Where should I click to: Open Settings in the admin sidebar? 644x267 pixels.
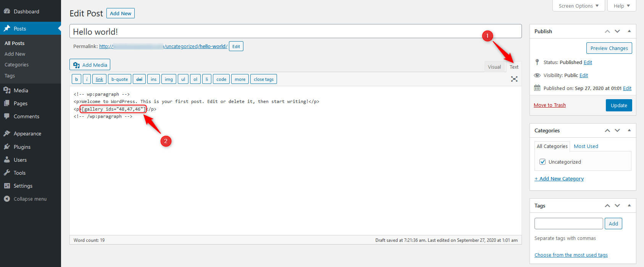click(23, 186)
